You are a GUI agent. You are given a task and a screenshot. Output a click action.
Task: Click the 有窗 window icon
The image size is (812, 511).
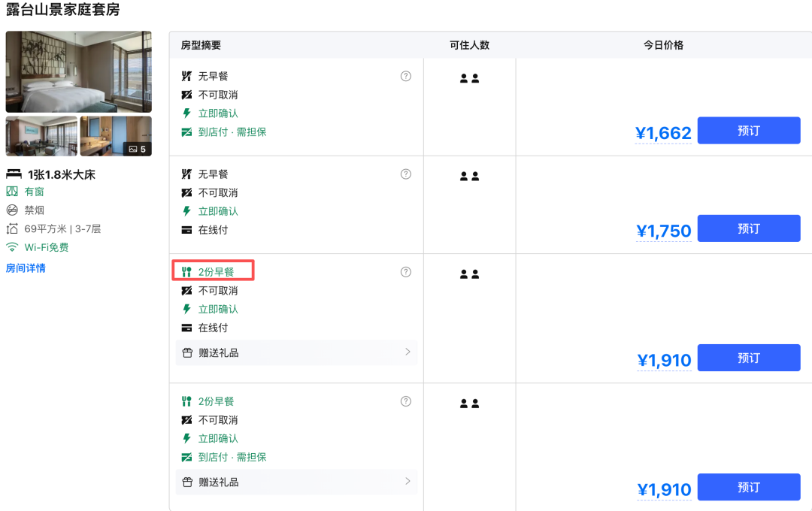12,192
